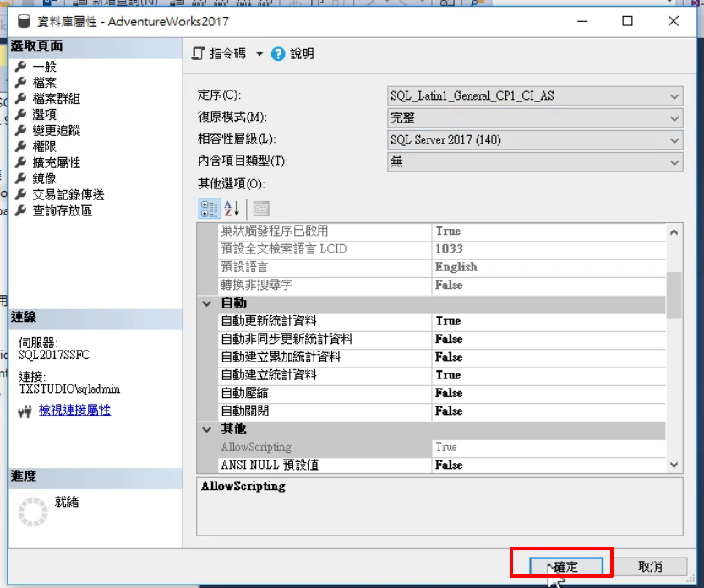Click the database icon in the title bar
The width and height of the screenshot is (704, 588).
click(x=24, y=21)
